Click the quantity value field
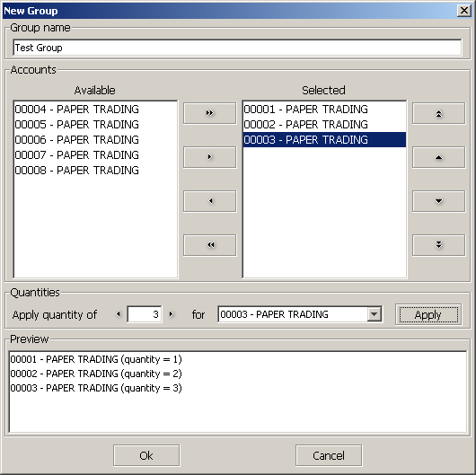The width and height of the screenshot is (476, 475). coord(145,314)
